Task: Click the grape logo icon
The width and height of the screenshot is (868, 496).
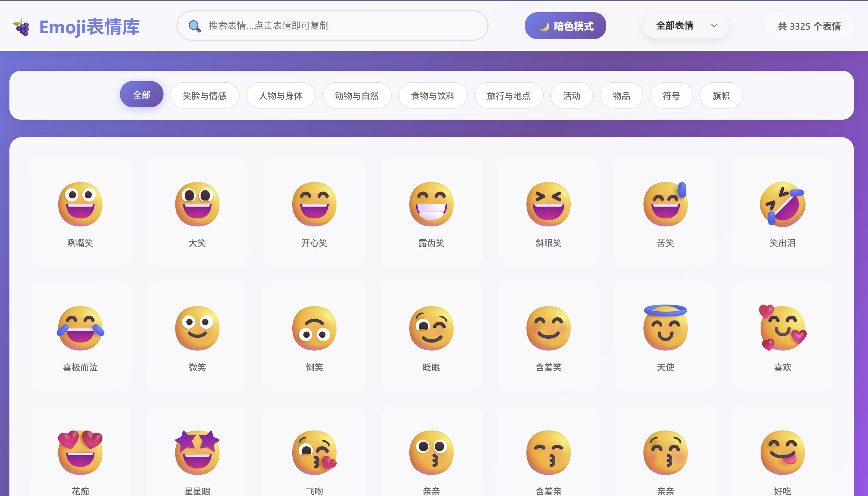Action: [x=21, y=27]
